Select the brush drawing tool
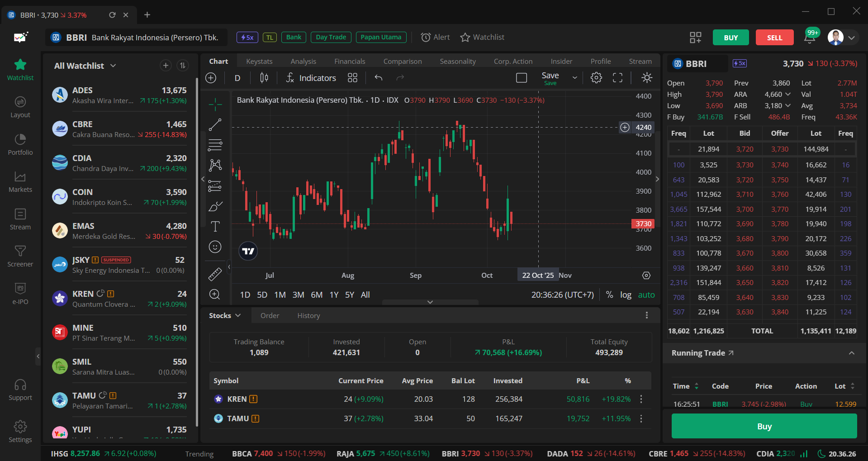The width and height of the screenshot is (868, 461). 215,206
